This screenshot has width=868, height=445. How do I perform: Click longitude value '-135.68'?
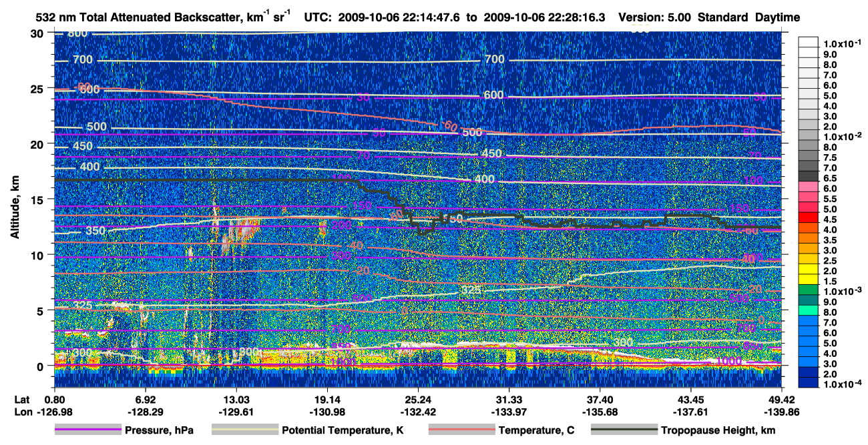pos(600,412)
